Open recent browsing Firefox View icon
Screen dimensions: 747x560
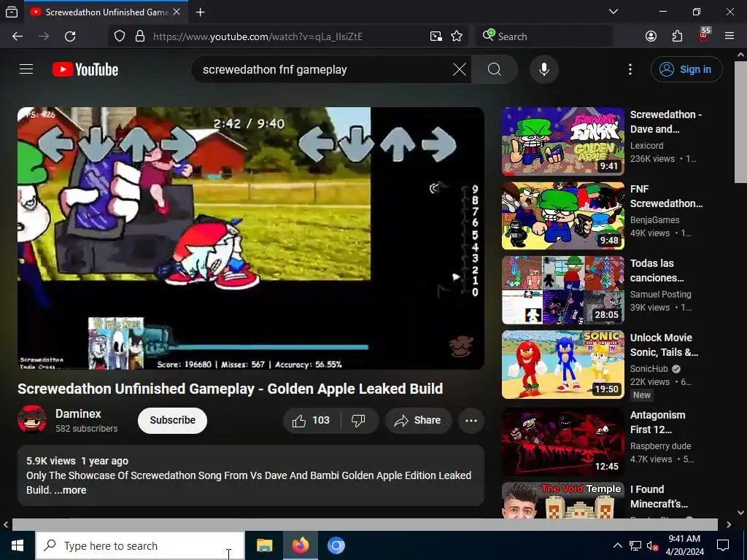pos(12,12)
